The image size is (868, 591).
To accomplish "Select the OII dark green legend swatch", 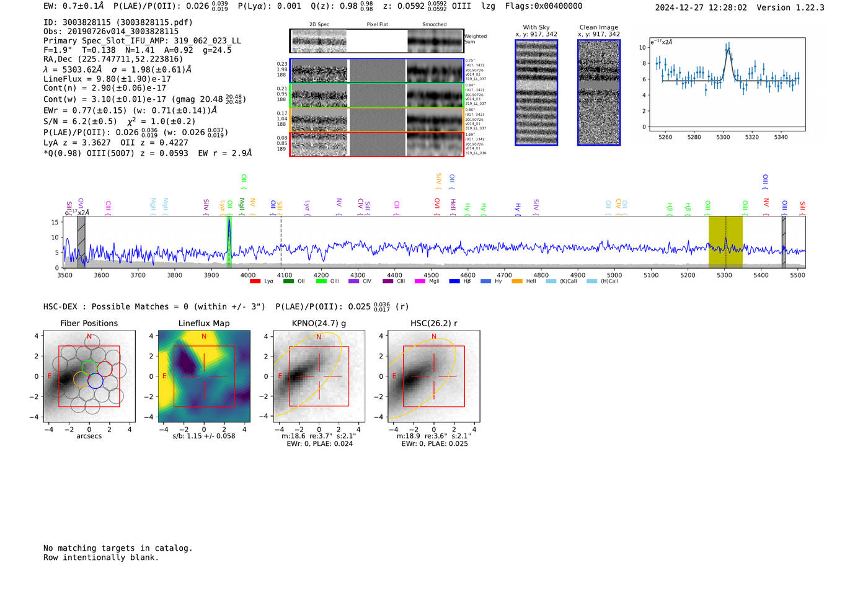I will pyautogui.click(x=288, y=282).
